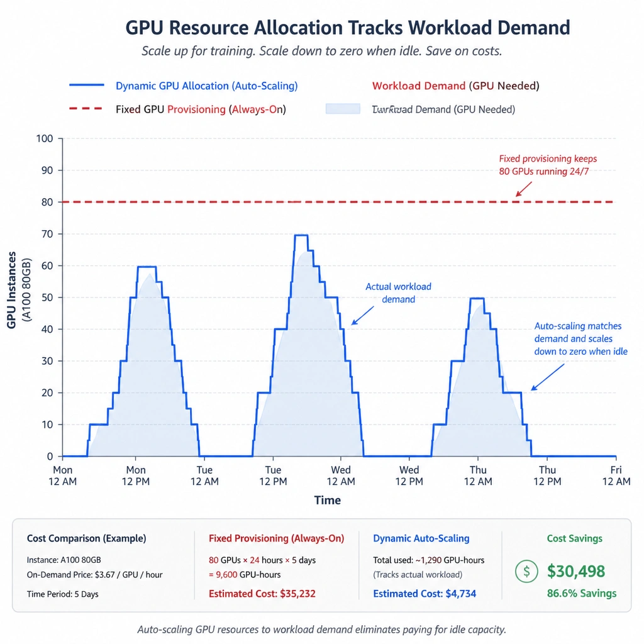This screenshot has height=644, width=644.
Task: Click the red 'Workload Demand (GPU Needed)' legend text
Action: [455, 86]
